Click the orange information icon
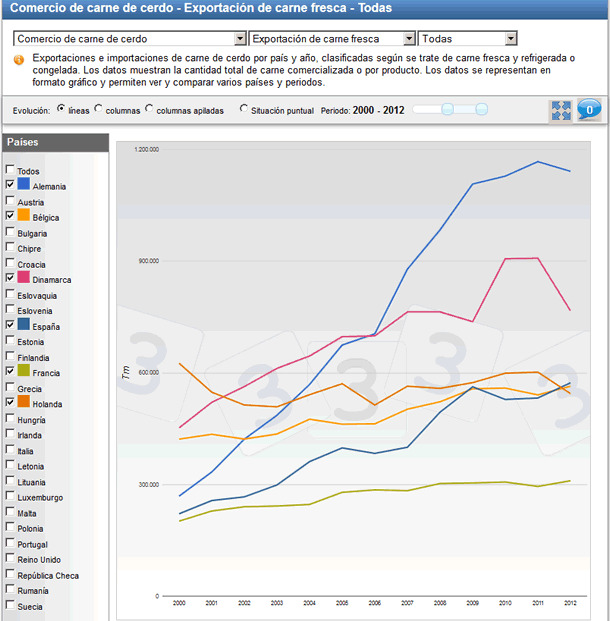Screen dimensions: 610x621 click(19, 60)
